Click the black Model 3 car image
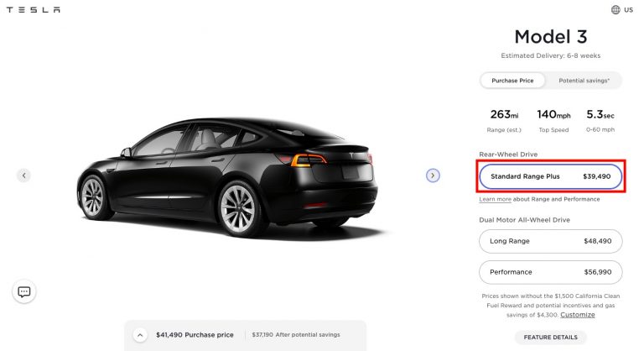Image resolution: width=644 pixels, height=351 pixels. 227,177
